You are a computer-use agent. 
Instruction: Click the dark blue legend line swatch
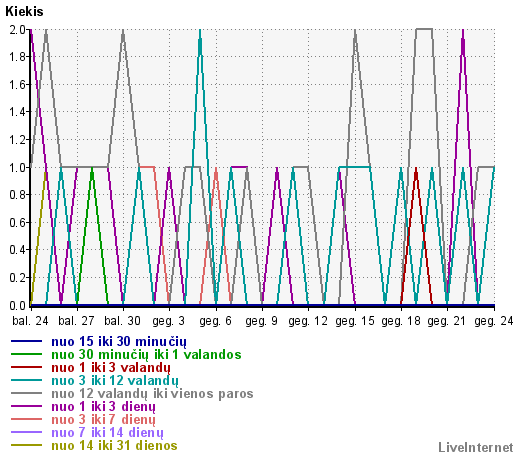click(27, 341)
